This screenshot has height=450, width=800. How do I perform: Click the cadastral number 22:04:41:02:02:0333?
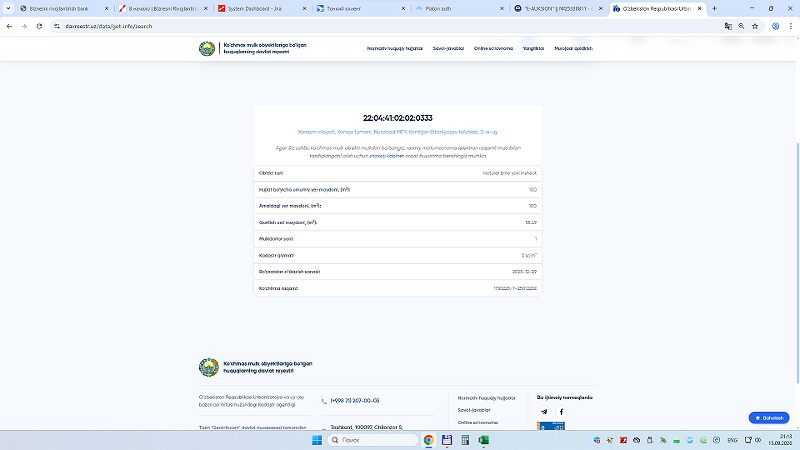pyautogui.click(x=397, y=118)
